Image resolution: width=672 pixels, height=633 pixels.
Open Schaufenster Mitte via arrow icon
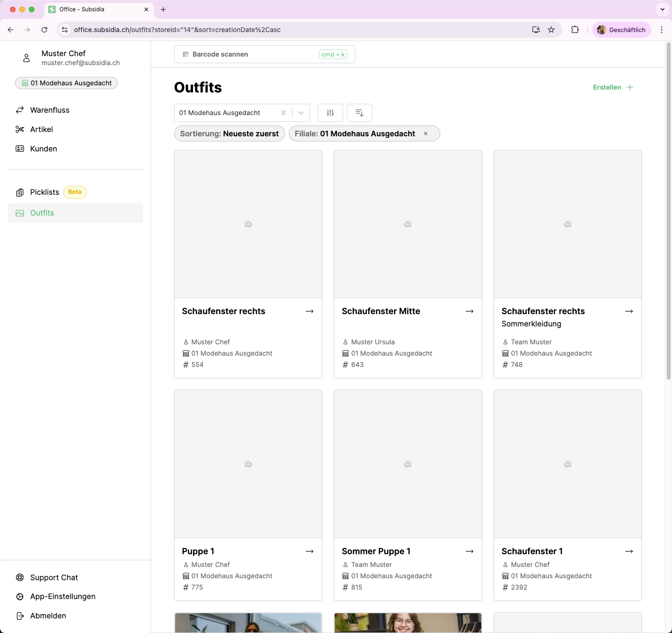coord(470,311)
